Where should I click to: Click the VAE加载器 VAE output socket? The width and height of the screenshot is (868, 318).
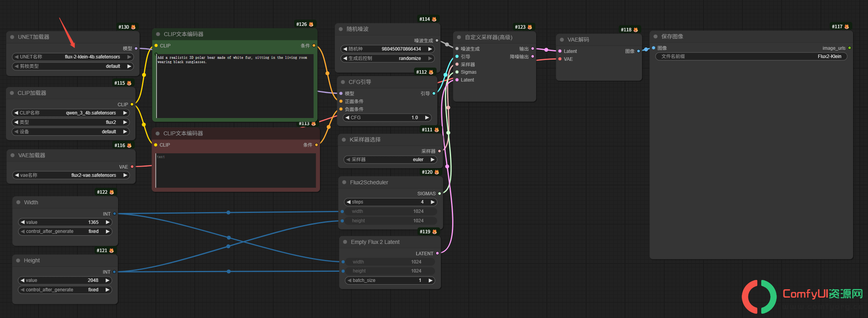[132, 167]
